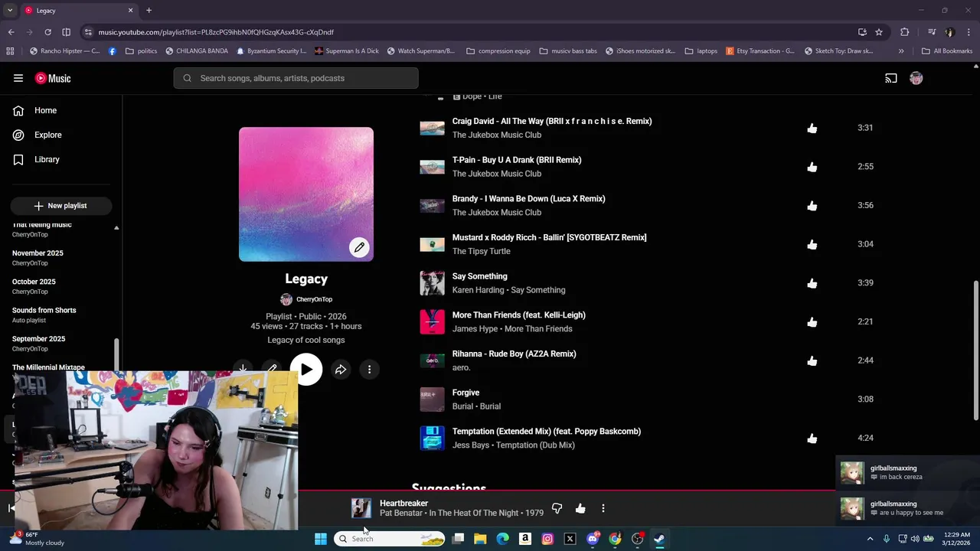
Task: Create a New playlist
Action: 61,206
